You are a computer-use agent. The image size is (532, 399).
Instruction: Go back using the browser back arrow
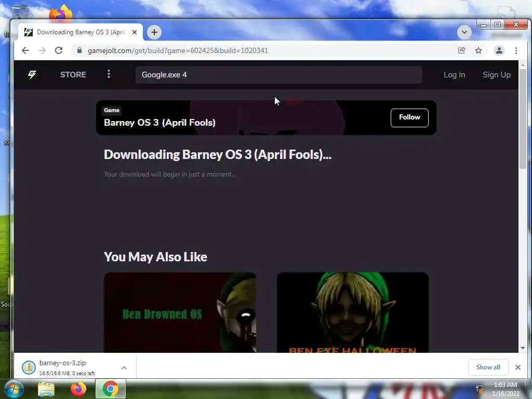point(25,50)
